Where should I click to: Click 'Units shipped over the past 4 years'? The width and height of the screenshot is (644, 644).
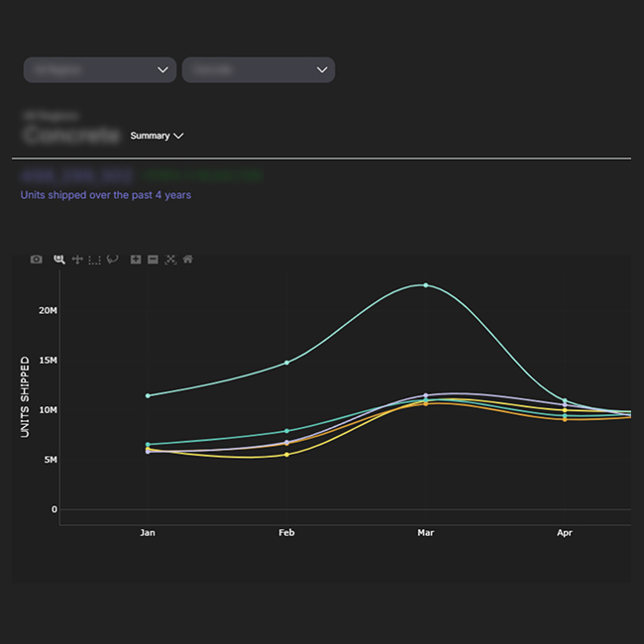coord(106,195)
